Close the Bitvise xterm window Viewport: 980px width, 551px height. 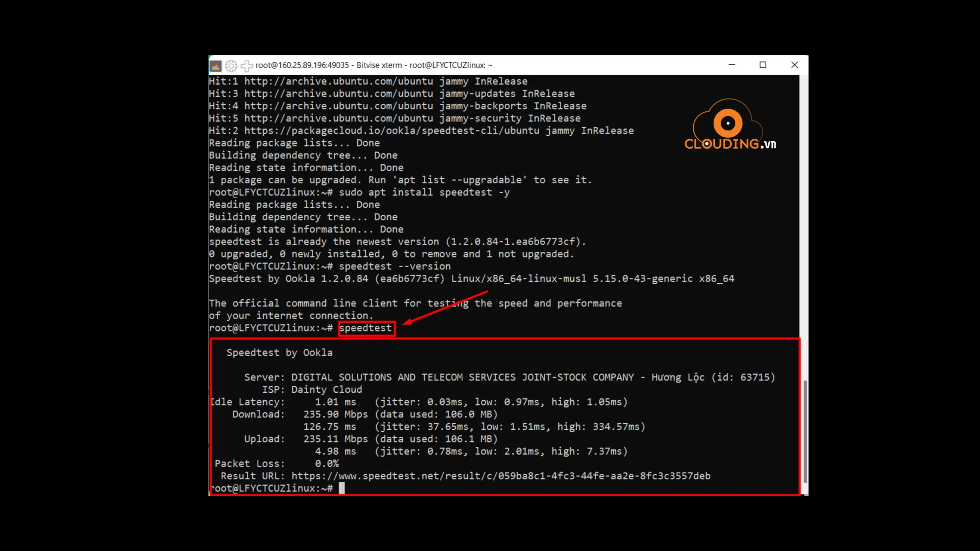(794, 65)
